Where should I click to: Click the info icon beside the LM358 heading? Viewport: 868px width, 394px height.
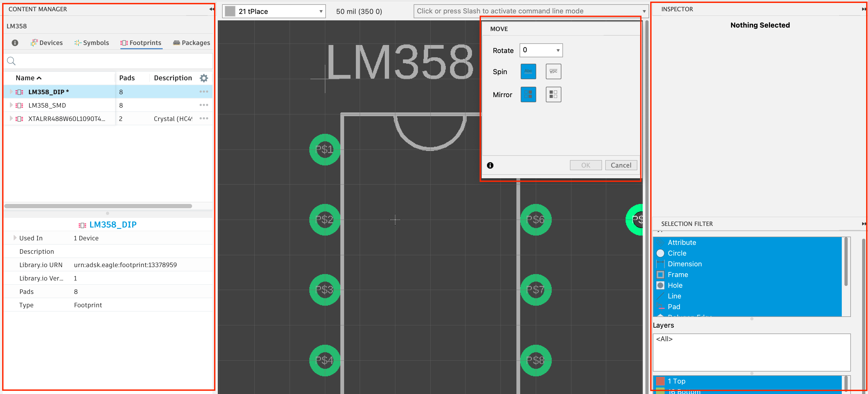pos(15,43)
